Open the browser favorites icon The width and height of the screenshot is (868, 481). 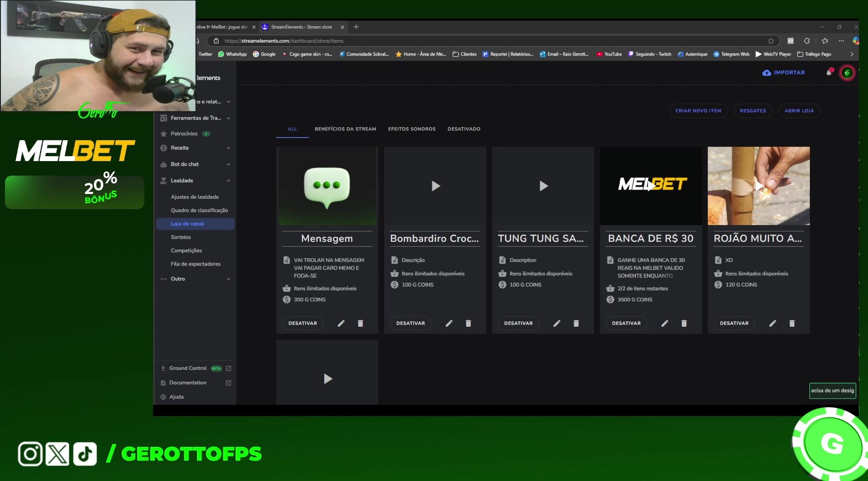coord(825,41)
